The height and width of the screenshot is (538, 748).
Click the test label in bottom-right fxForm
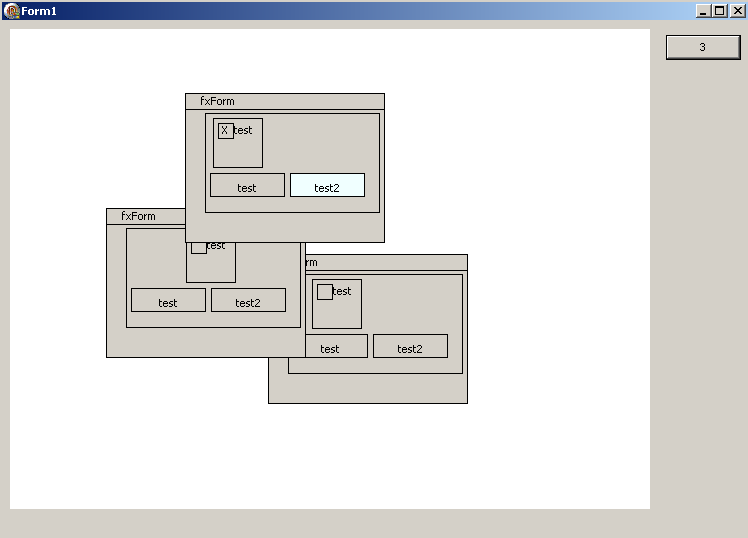342,291
